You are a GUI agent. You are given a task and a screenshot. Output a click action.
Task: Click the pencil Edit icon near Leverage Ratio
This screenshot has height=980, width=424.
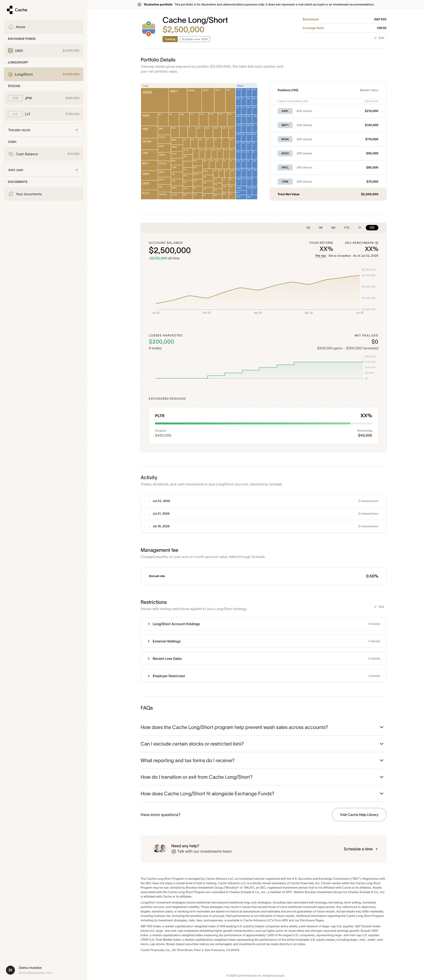coord(375,38)
